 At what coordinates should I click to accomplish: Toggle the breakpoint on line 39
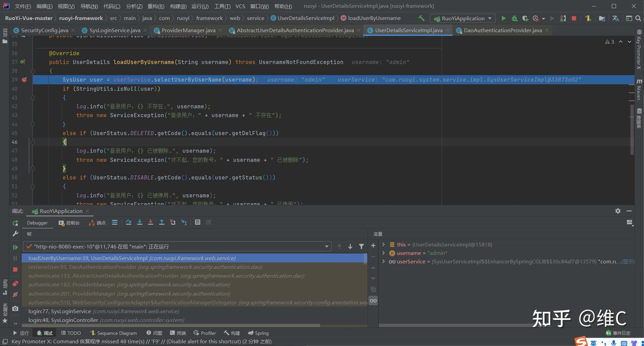tap(24, 80)
